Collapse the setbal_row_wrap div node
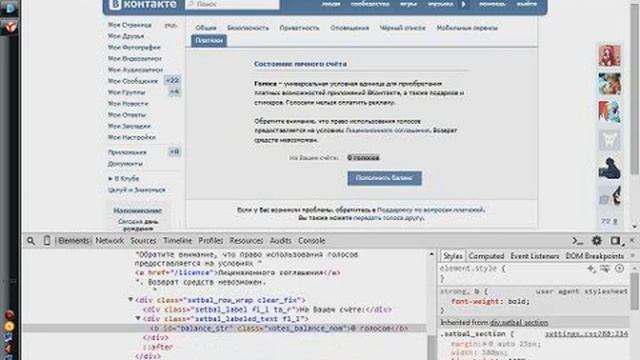Image resolution: width=640 pixels, height=360 pixels. click(131, 300)
